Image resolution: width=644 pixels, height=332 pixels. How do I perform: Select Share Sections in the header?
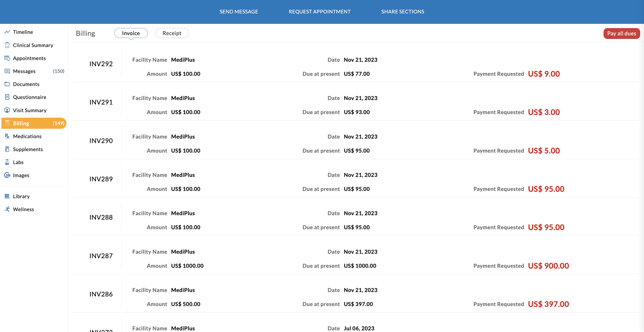[x=402, y=12]
